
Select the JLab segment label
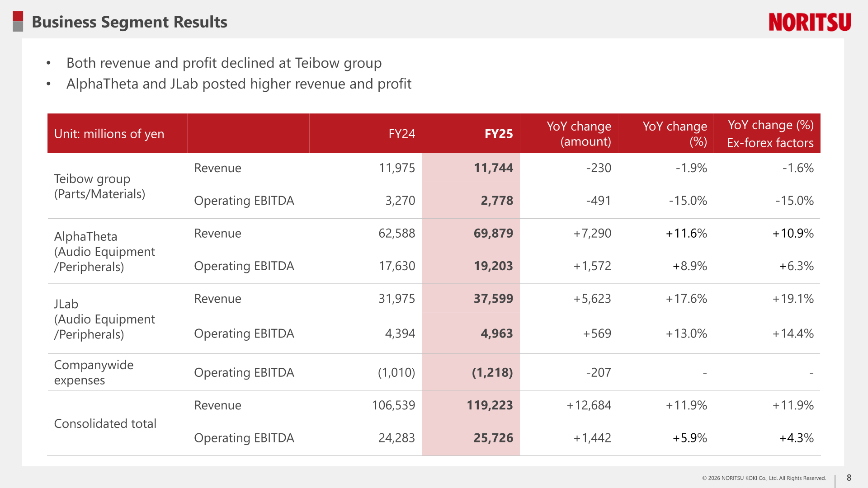click(104, 319)
